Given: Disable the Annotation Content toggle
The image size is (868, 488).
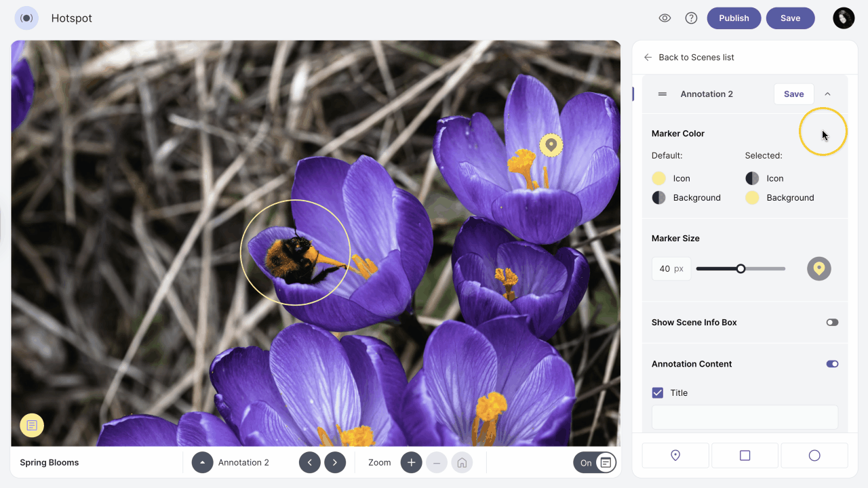Looking at the screenshot, I should [x=832, y=364].
